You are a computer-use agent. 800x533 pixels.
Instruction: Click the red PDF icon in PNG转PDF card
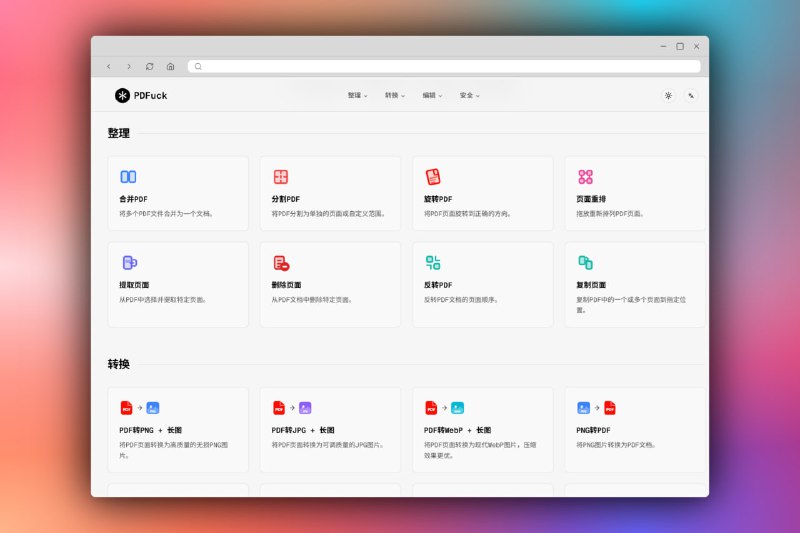[x=610, y=408]
